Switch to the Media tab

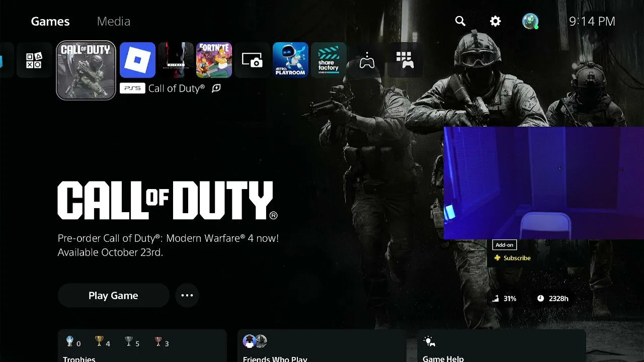pos(114,22)
